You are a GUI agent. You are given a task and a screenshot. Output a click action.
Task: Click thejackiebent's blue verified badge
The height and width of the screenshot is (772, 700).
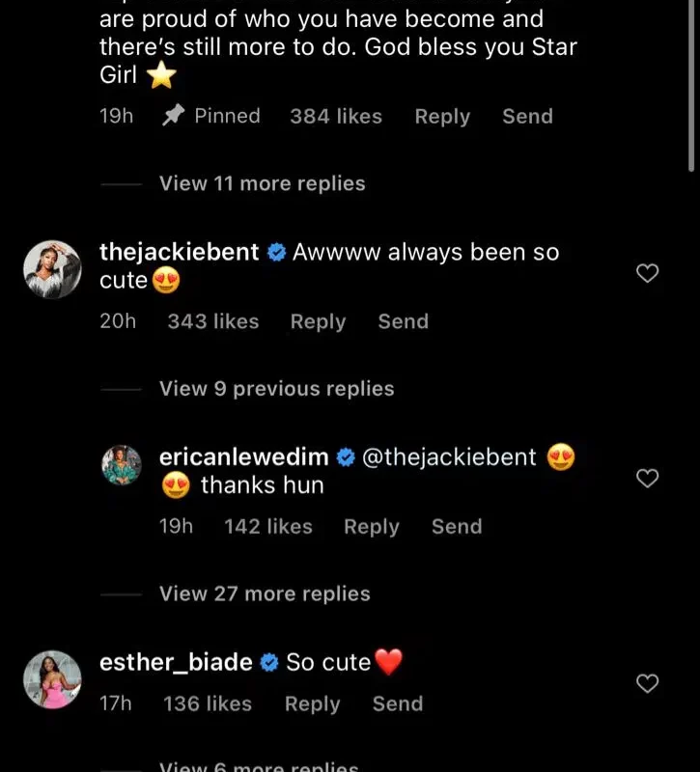(276, 253)
